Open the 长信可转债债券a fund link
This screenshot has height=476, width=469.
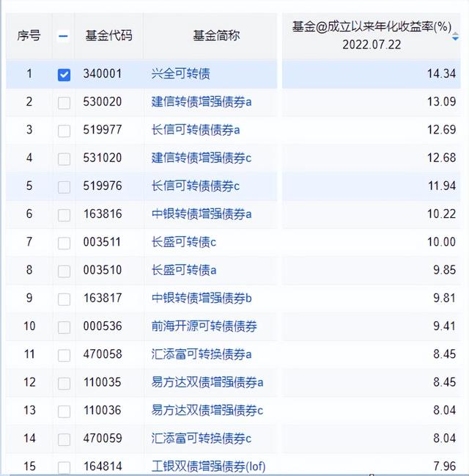(196, 130)
